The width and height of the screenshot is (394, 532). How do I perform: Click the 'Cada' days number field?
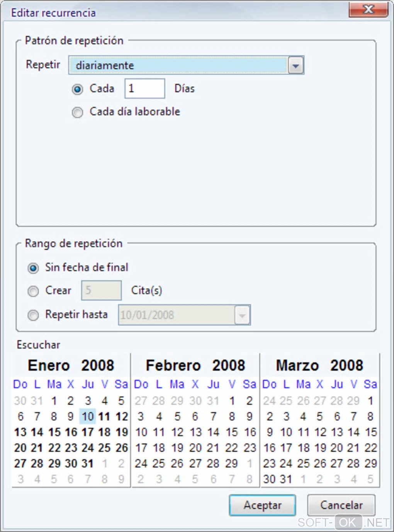pyautogui.click(x=144, y=88)
